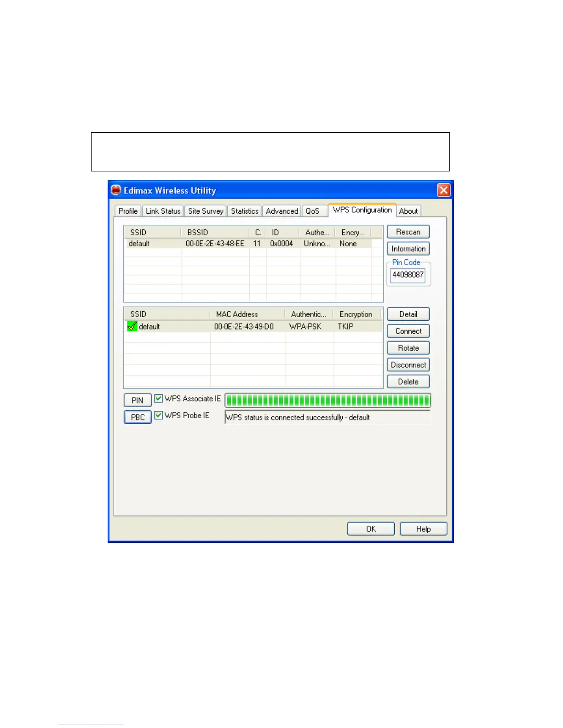Click the Authentic... column header in lower list
563x728 pixels.
click(309, 314)
